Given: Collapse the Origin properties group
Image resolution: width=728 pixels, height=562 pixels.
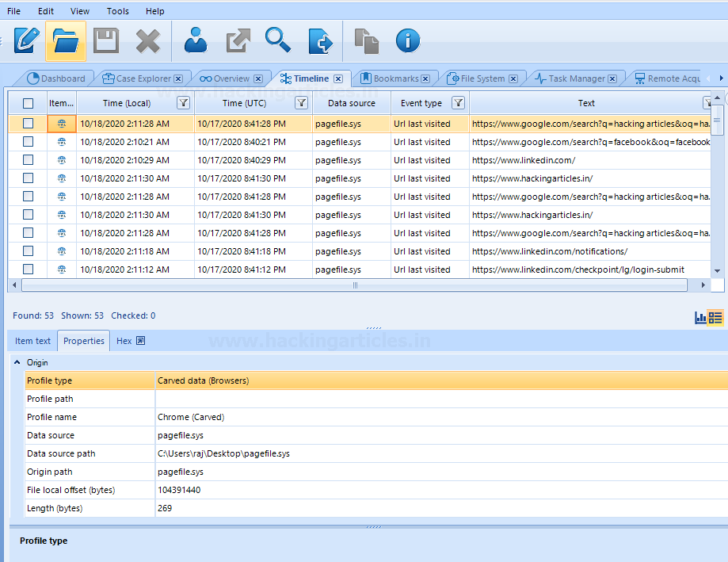Looking at the screenshot, I should point(17,362).
